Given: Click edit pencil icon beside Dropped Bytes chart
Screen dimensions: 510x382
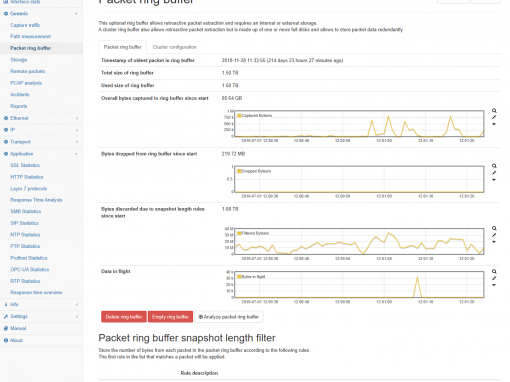Looking at the screenshot, I should (x=494, y=173).
